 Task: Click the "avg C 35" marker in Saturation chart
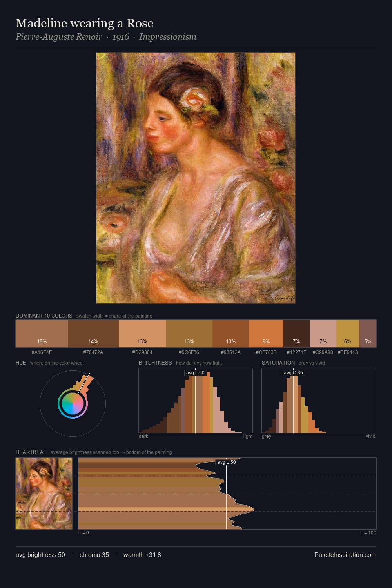pos(293,372)
